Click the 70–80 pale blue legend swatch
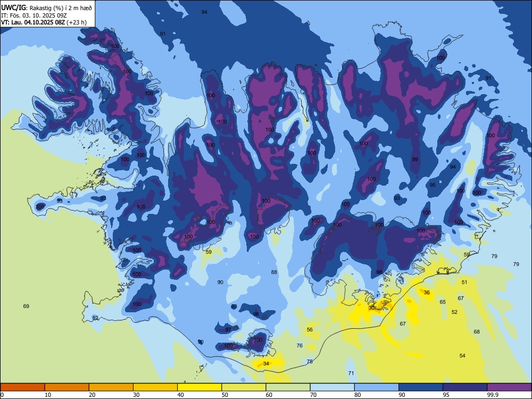The image size is (532, 399). point(332,387)
